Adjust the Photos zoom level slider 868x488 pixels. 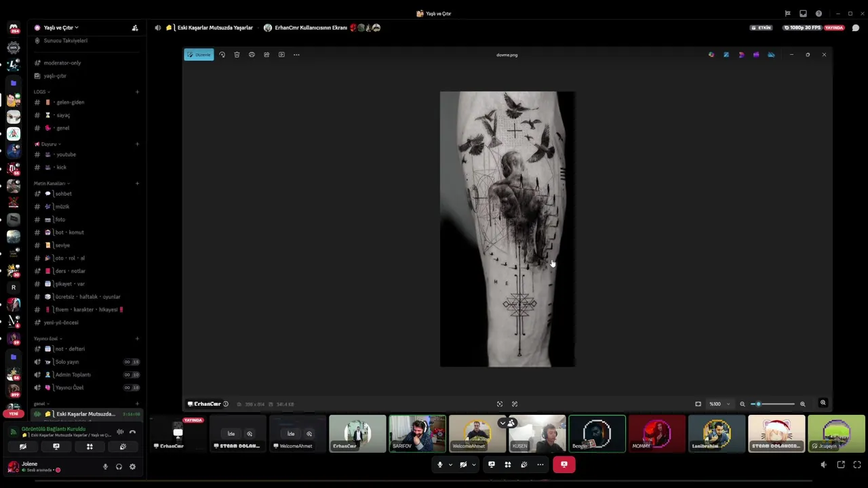pos(772,404)
